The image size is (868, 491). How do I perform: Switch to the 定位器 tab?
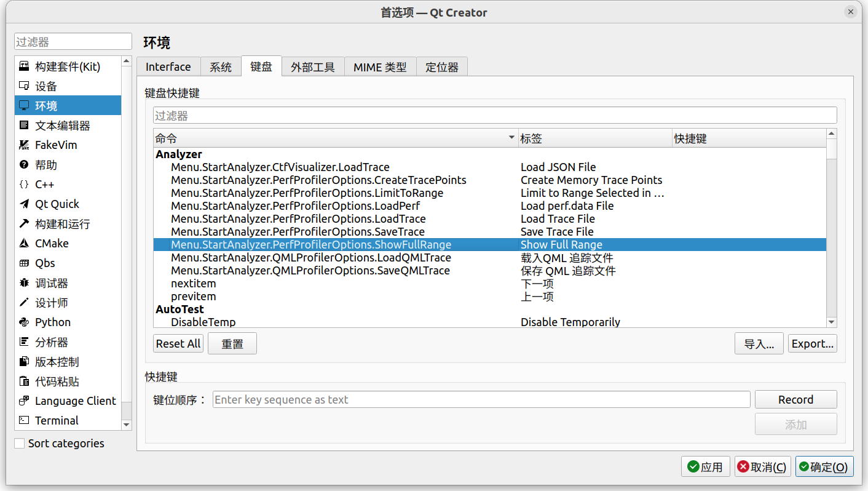tap(442, 67)
